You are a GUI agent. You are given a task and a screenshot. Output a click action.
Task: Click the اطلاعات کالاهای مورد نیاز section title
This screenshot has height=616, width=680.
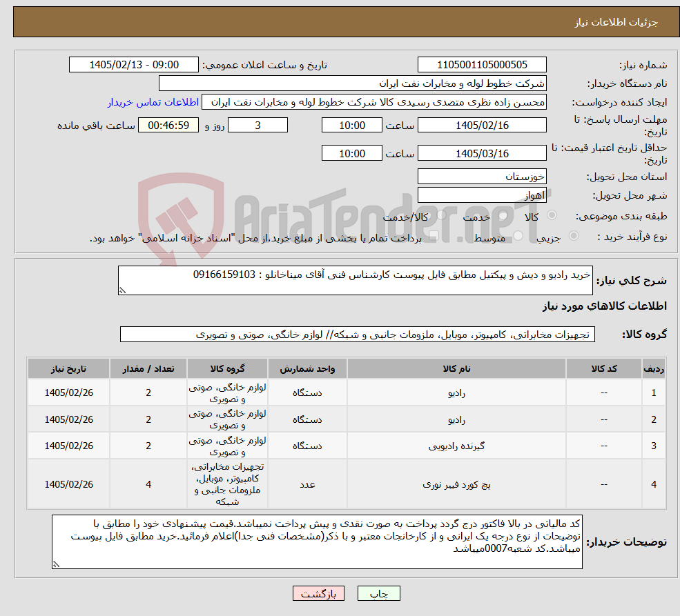605,306
